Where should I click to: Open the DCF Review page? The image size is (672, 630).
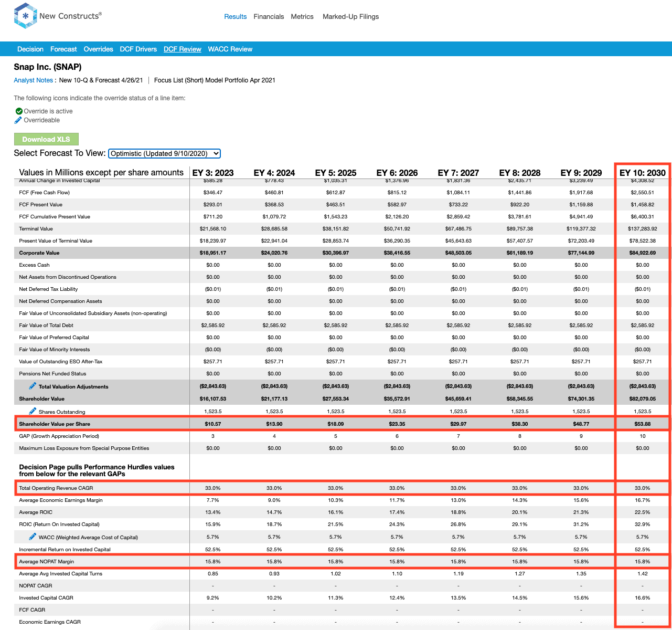coord(183,49)
